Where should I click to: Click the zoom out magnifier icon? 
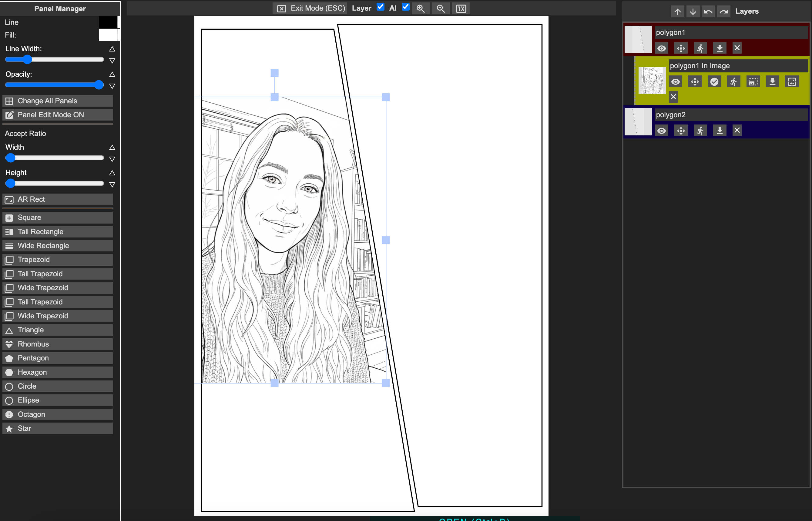pos(441,8)
